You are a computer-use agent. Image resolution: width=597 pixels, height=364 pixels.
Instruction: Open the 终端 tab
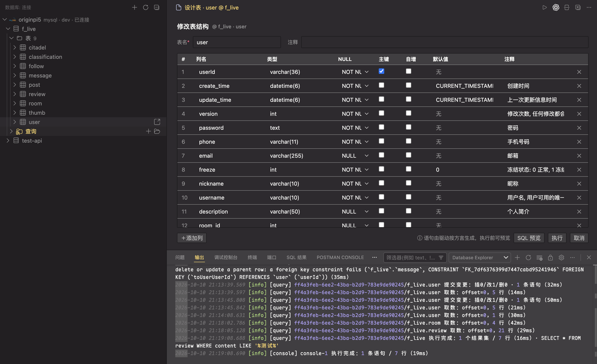252,257
